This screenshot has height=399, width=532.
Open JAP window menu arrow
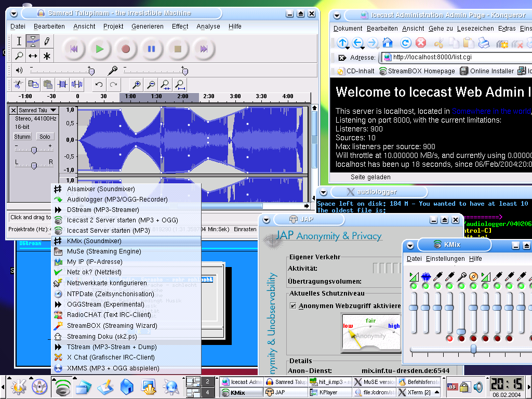click(267, 220)
